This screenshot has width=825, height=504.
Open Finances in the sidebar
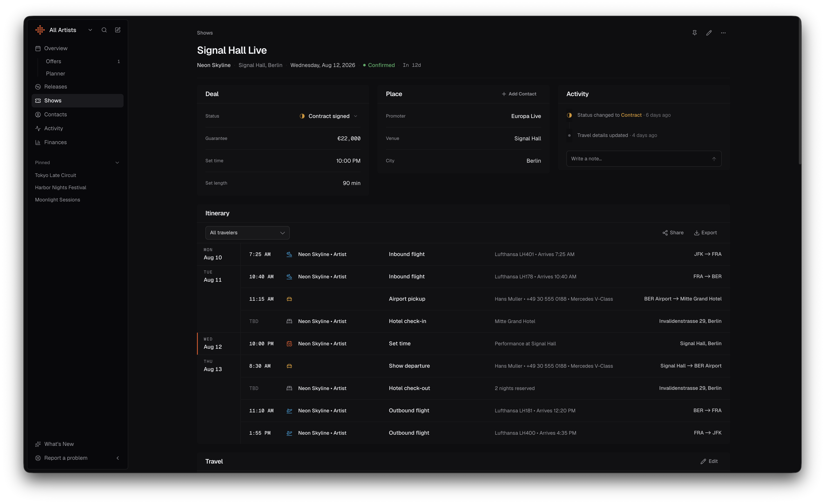pos(77,142)
